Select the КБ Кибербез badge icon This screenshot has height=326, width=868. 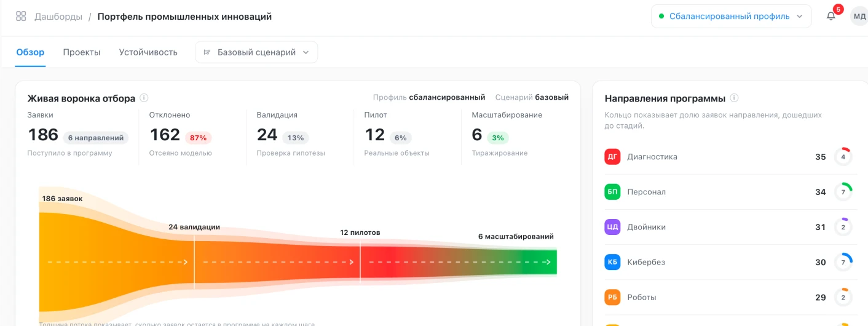coord(613,262)
